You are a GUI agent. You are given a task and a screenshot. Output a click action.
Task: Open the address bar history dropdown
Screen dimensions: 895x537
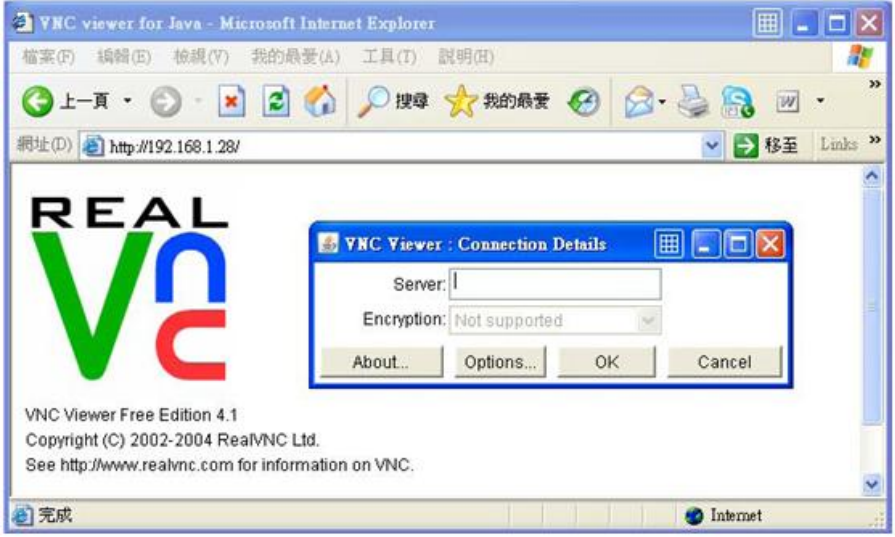tap(711, 146)
